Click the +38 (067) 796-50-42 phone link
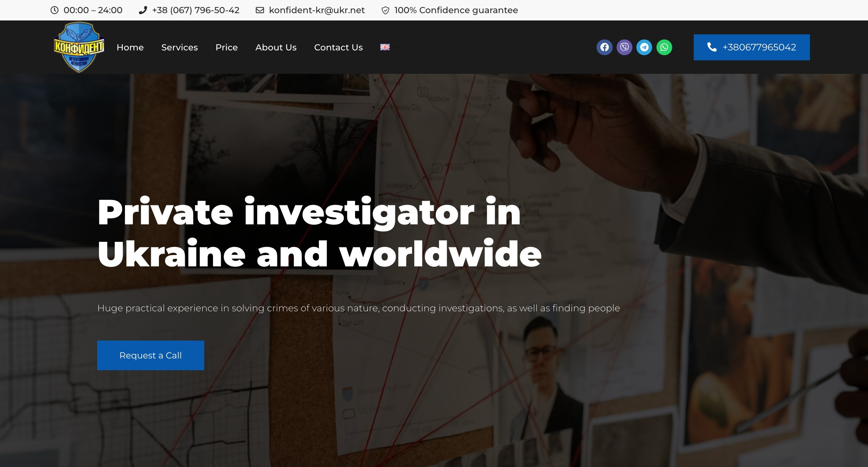The height and width of the screenshot is (467, 868). coord(195,10)
